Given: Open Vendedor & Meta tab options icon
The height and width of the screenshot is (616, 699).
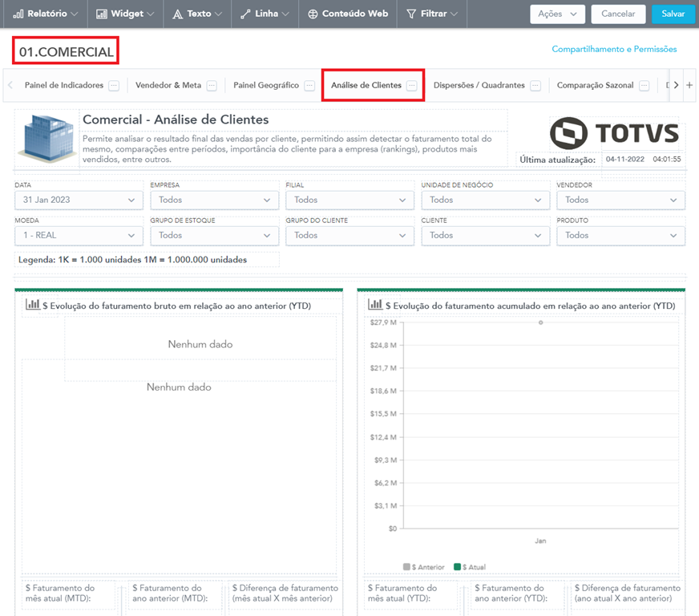Looking at the screenshot, I should tap(212, 86).
